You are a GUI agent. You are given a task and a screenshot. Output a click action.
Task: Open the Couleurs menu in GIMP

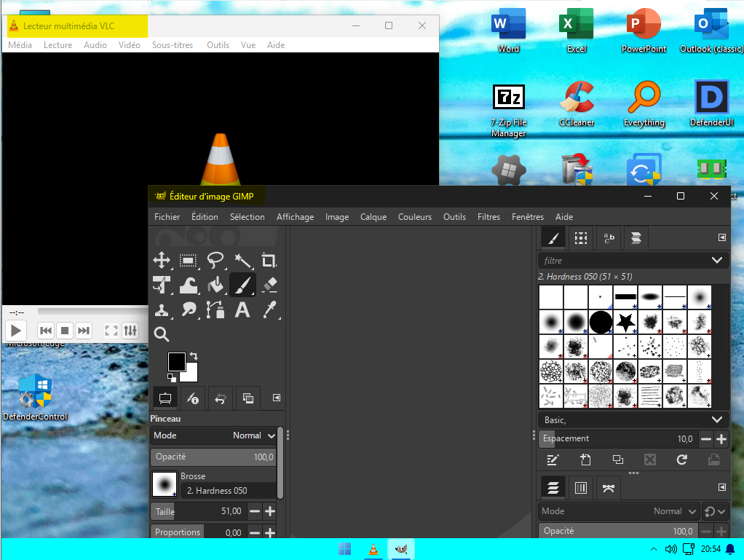tap(415, 217)
